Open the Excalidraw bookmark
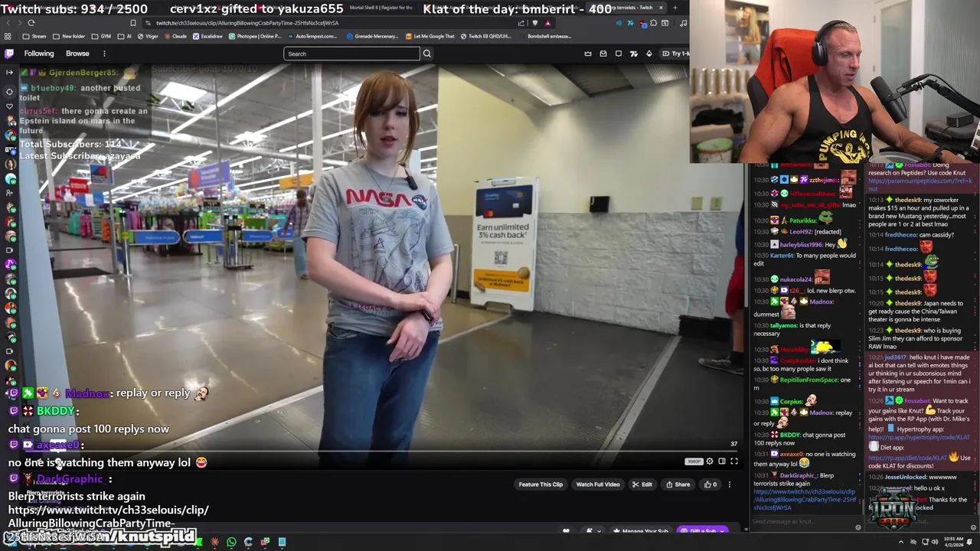The image size is (980, 551). pyautogui.click(x=208, y=36)
